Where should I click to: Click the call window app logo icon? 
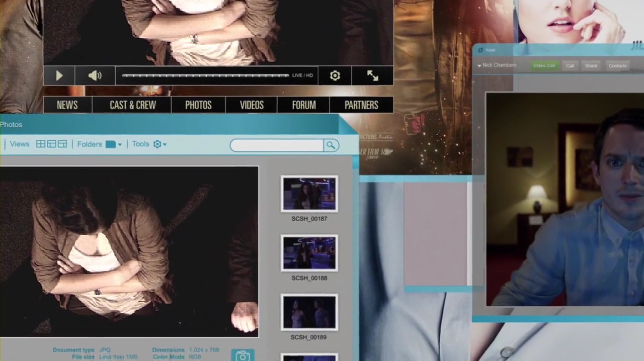point(480,50)
